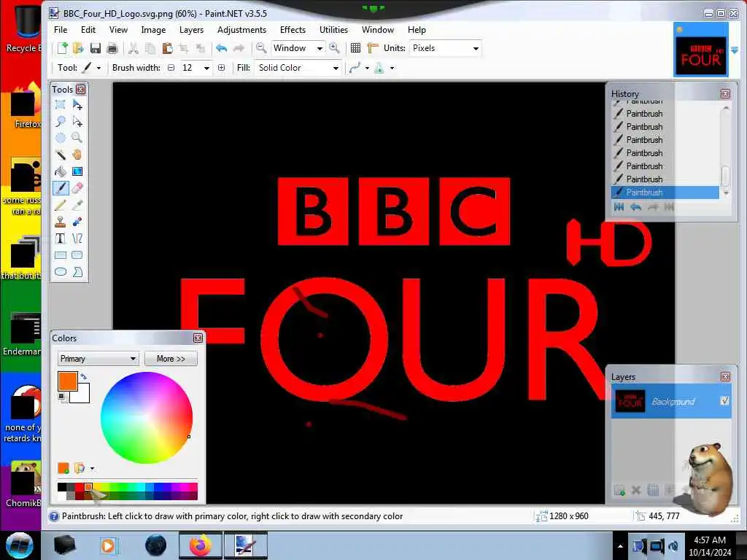The image size is (747, 560).
Task: Select the Ellipse Select tool
Action: coord(61,138)
